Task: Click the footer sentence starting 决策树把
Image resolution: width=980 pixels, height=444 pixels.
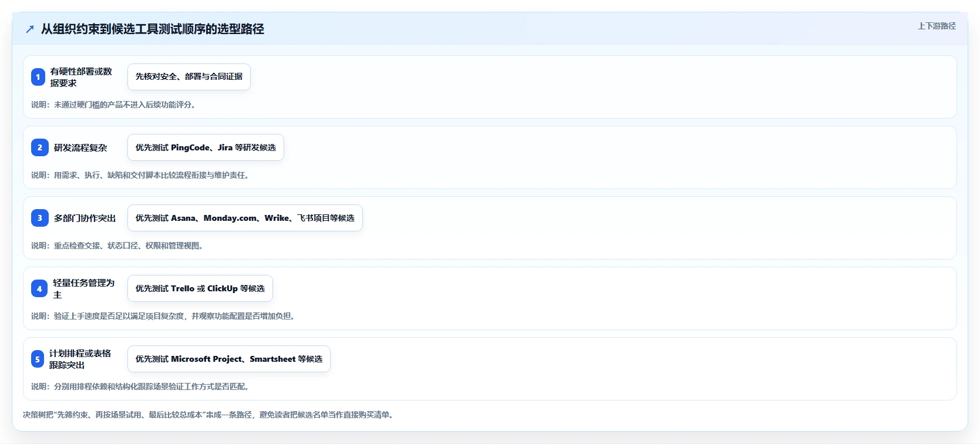Action: click(208, 415)
